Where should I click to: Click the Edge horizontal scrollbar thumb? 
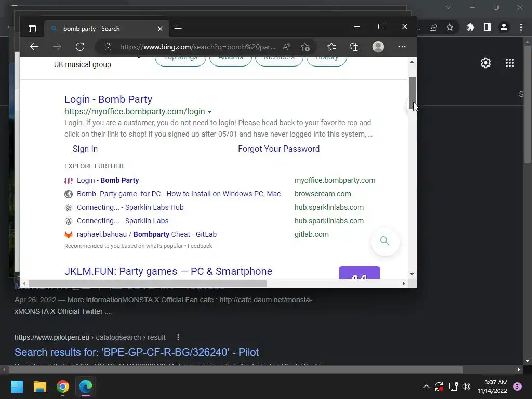[148, 283]
